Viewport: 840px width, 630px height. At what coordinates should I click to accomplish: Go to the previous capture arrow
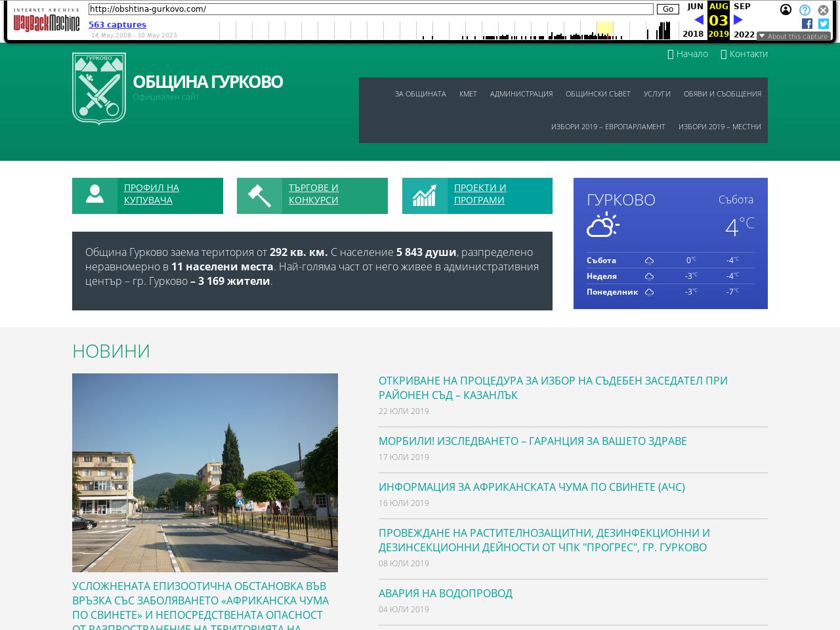click(x=699, y=20)
